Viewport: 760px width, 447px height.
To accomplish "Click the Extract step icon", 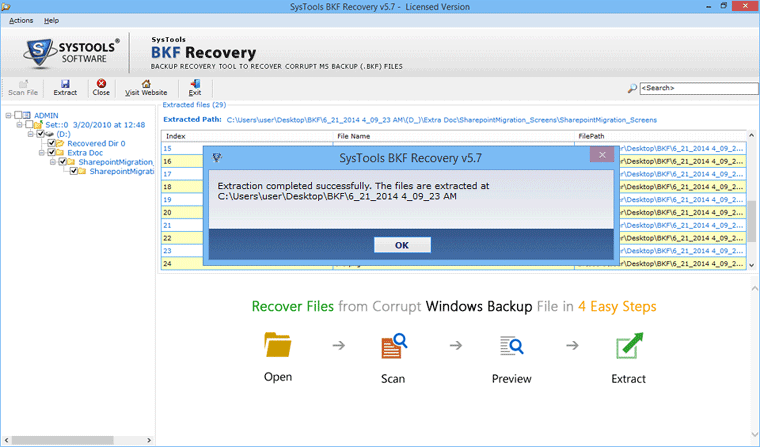I will [x=629, y=346].
